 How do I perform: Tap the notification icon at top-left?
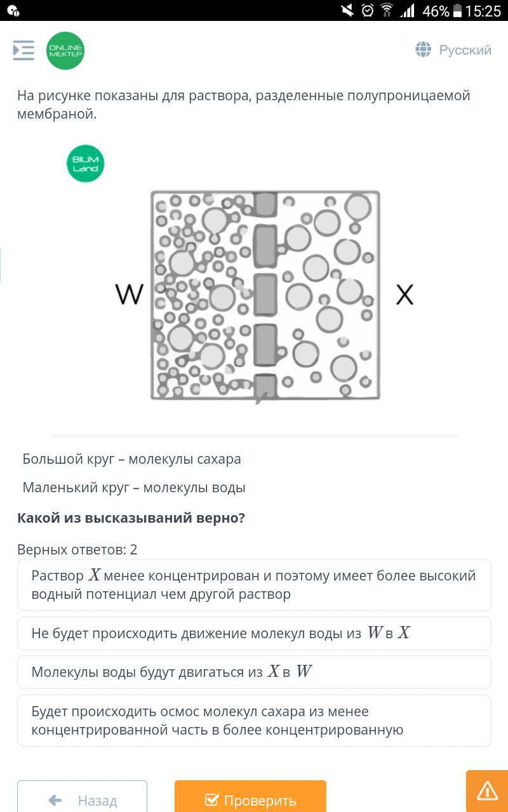pos(13,11)
